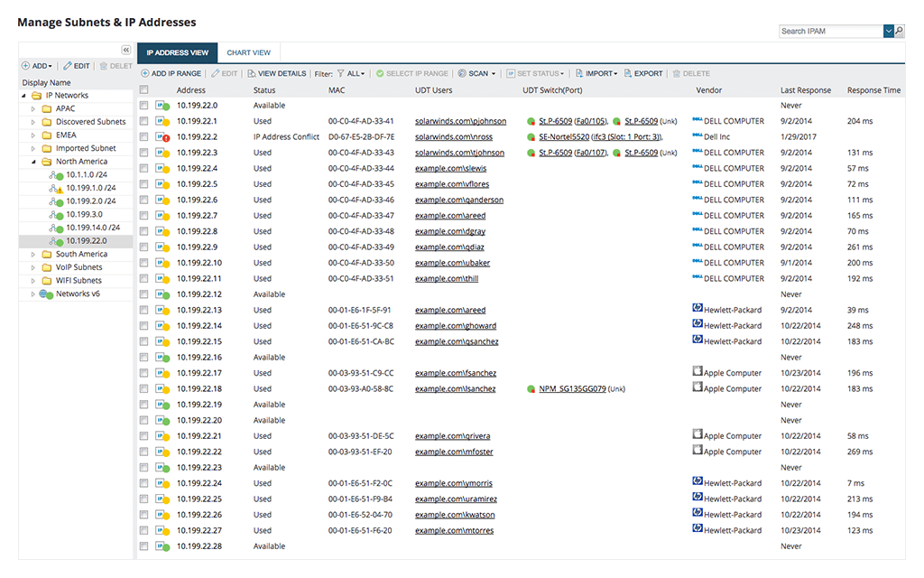Collapse the left sidebar panel
The image size is (924, 578).
pos(125,51)
